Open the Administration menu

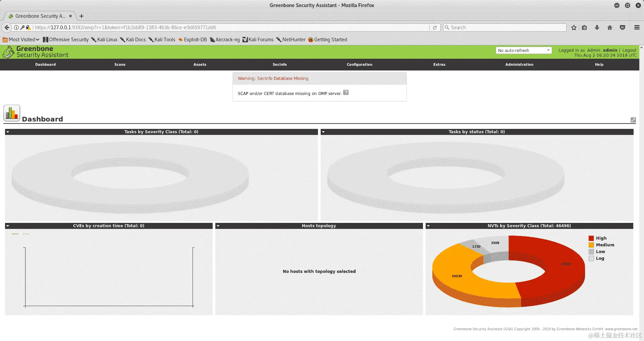coord(519,64)
